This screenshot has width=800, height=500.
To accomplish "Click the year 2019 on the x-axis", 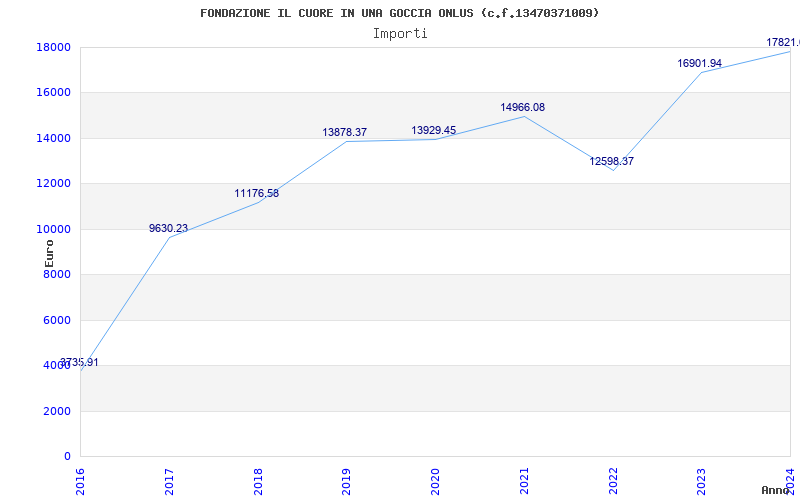I will click(346, 481).
